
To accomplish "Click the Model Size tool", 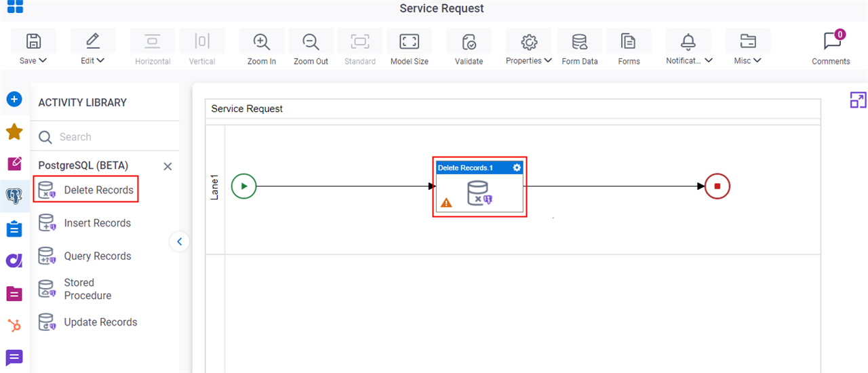I will pyautogui.click(x=410, y=48).
